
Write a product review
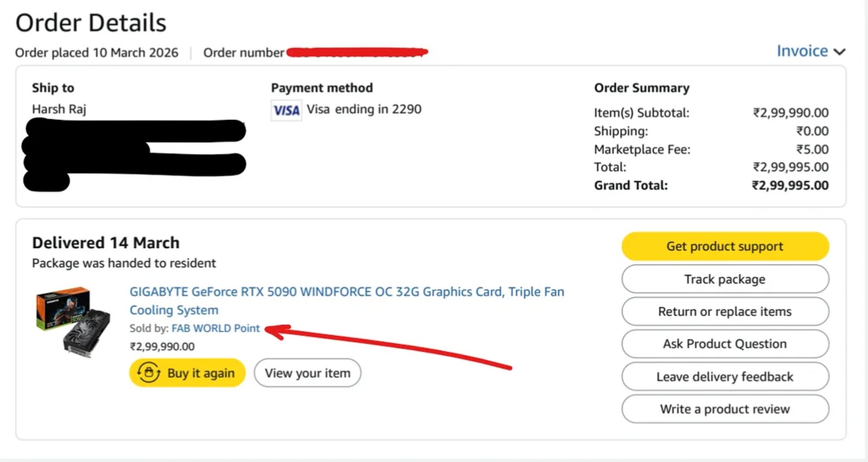click(x=725, y=409)
